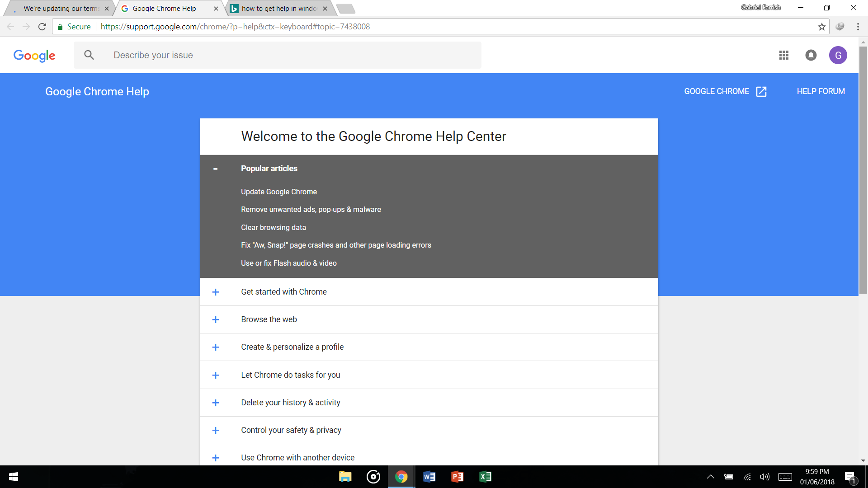Open the Windows Start menu
This screenshot has height=488, width=868.
coord(14,477)
